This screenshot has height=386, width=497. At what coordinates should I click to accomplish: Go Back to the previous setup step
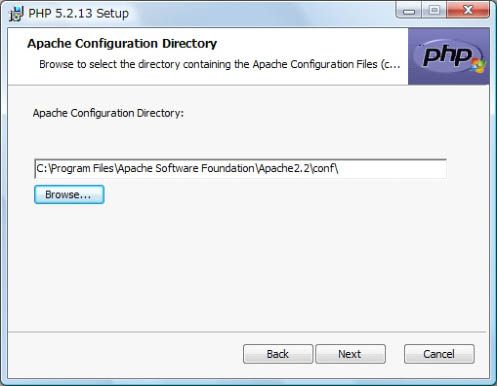pos(278,354)
